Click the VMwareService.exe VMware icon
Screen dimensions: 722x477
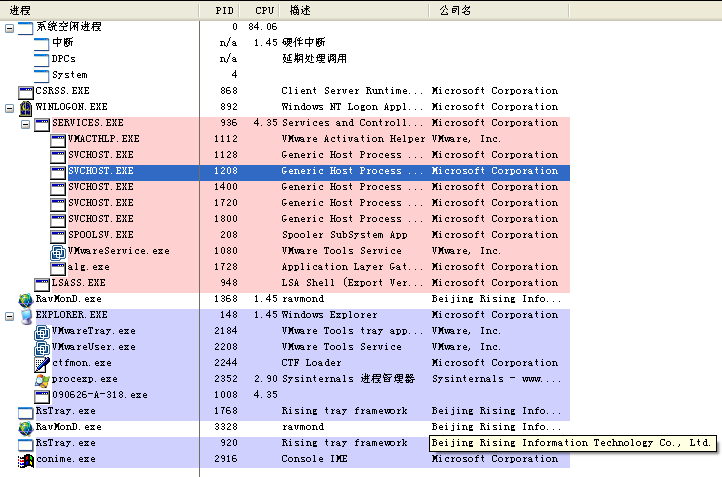pyautogui.click(x=58, y=252)
